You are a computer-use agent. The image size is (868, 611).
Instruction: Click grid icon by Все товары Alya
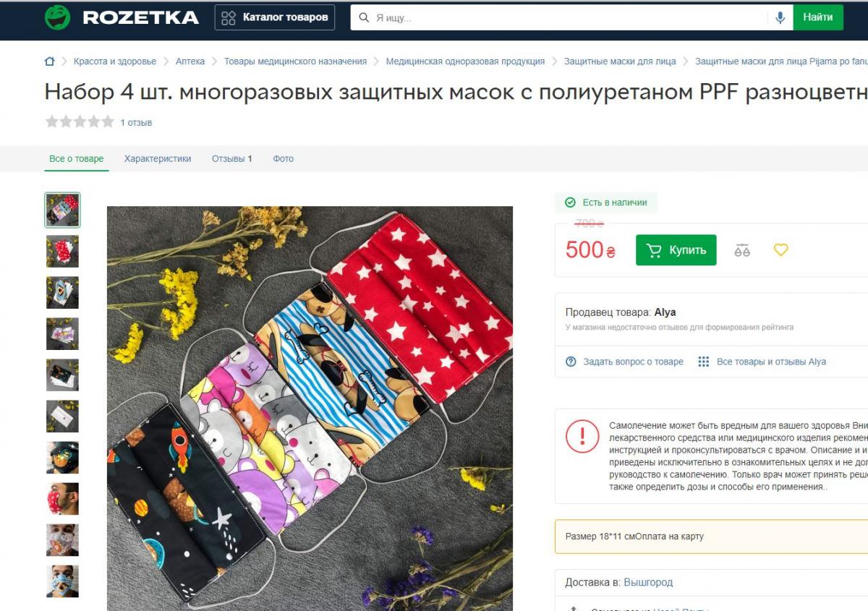point(703,362)
